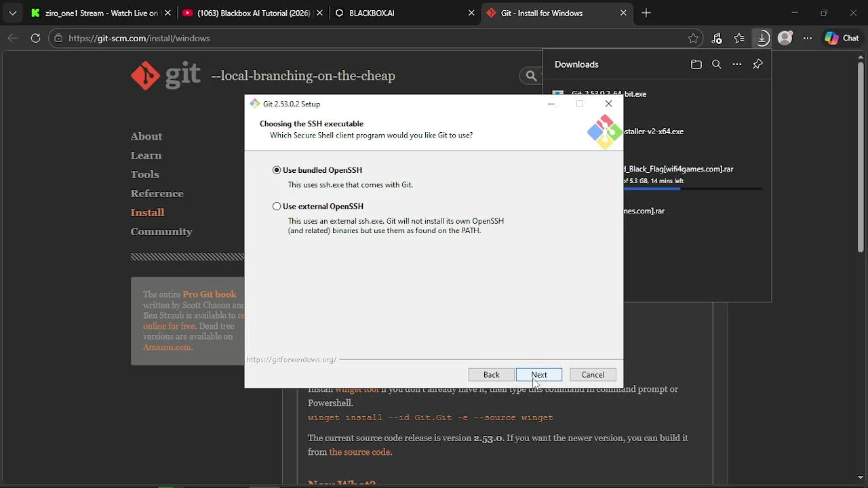Close the Git - Install for Windows tab

tap(623, 13)
